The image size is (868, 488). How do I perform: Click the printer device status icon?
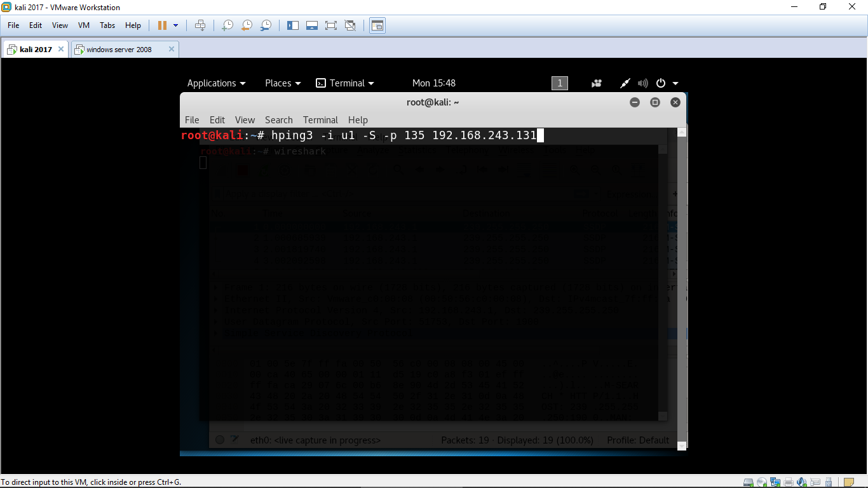click(x=789, y=482)
